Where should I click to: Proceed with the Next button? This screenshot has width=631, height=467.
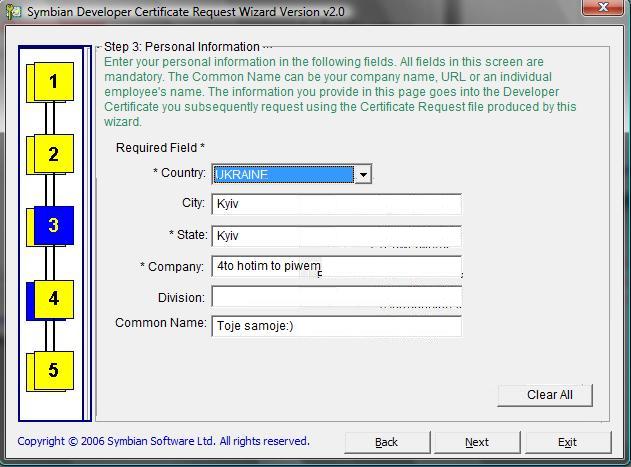[477, 442]
